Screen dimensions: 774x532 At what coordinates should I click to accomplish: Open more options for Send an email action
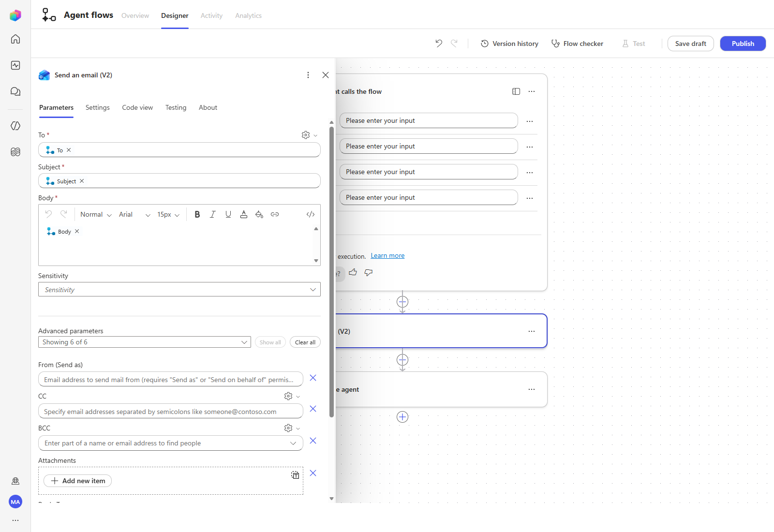pos(308,75)
